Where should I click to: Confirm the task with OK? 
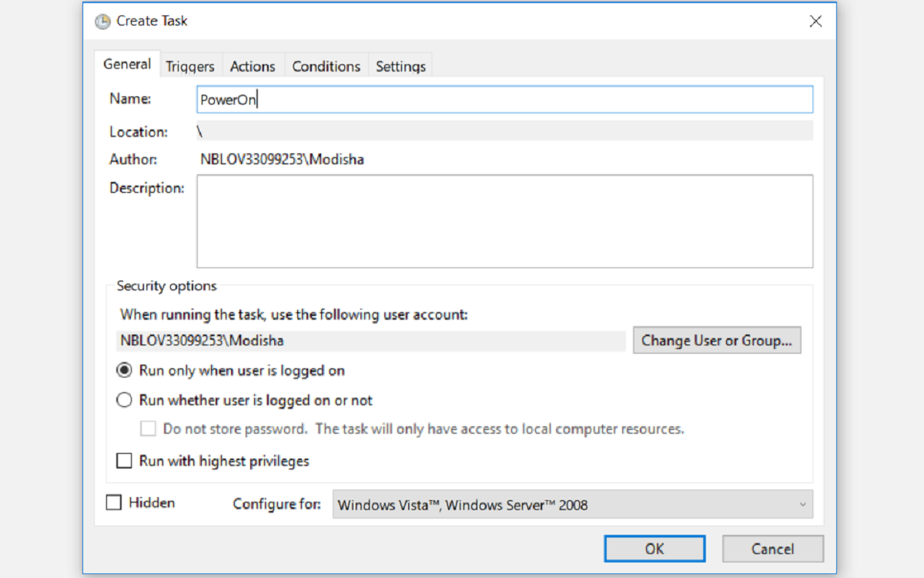(654, 549)
